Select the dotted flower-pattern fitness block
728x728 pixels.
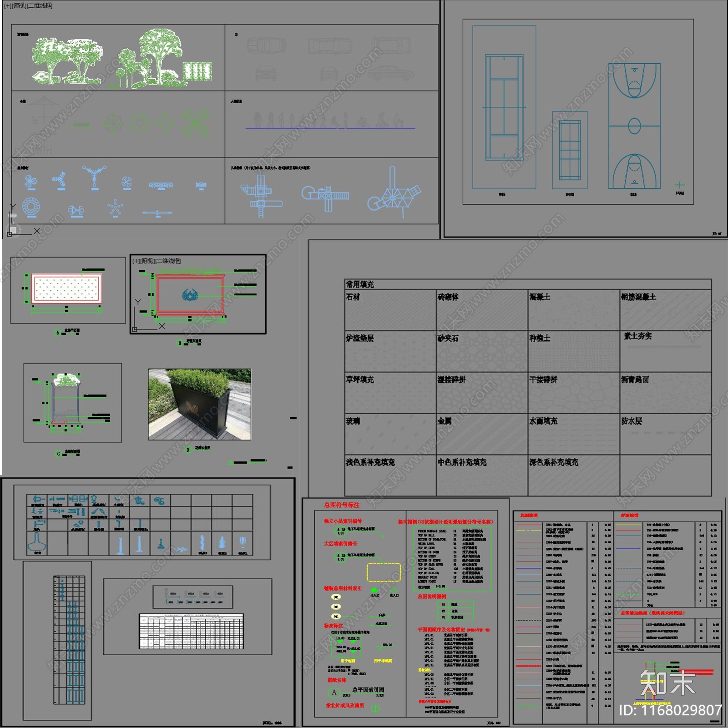tap(115, 207)
